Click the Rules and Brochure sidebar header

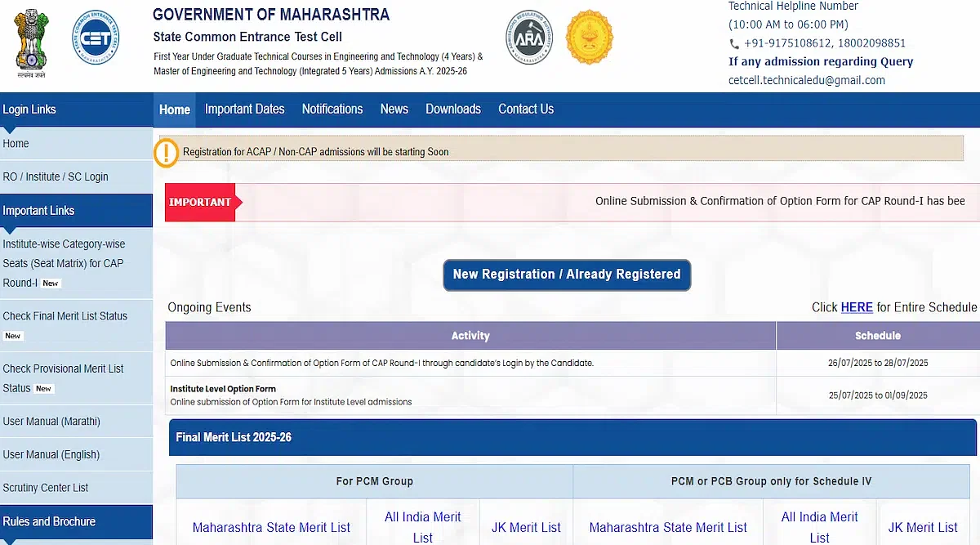click(76, 521)
